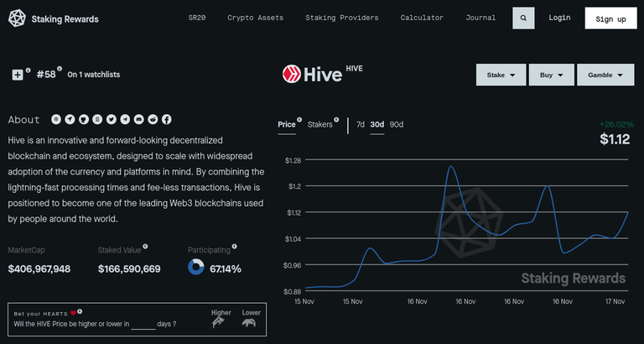The image size is (644, 344).
Task: Click the 17 Nov date label
Action: coord(615,302)
